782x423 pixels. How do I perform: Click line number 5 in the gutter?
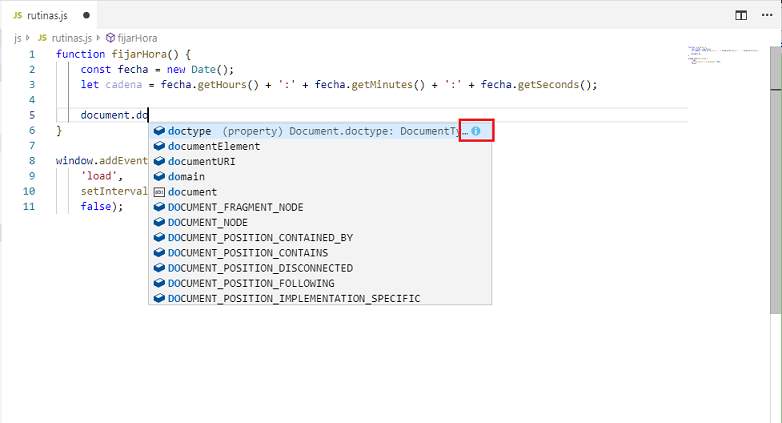click(32, 115)
